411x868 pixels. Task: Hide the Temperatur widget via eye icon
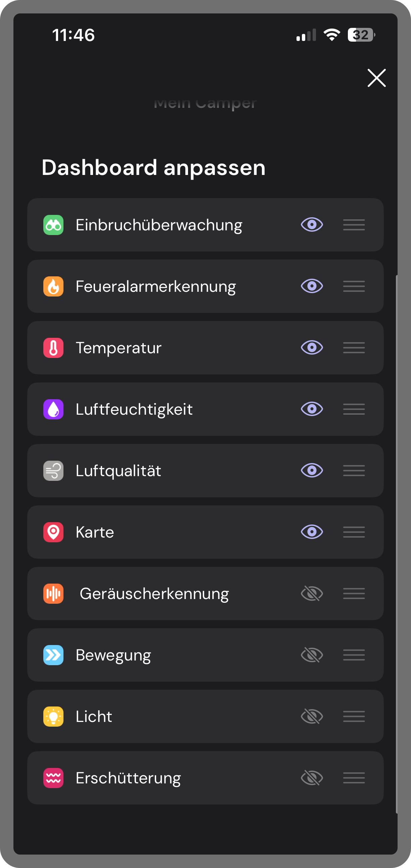click(x=312, y=348)
